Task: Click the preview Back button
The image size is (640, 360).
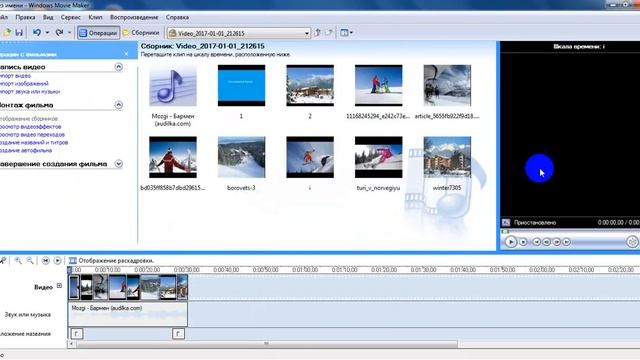Action: point(536,242)
